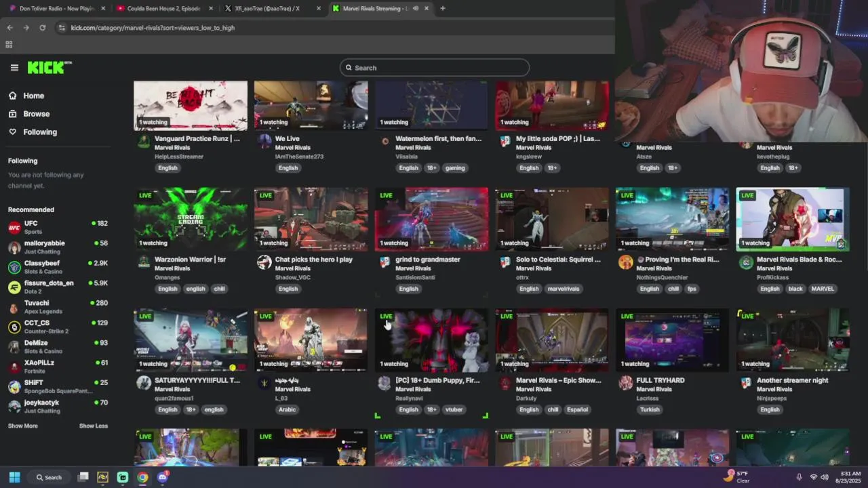
Task: Open malloryabbie avatar in Recommended list
Action: coord(14,247)
